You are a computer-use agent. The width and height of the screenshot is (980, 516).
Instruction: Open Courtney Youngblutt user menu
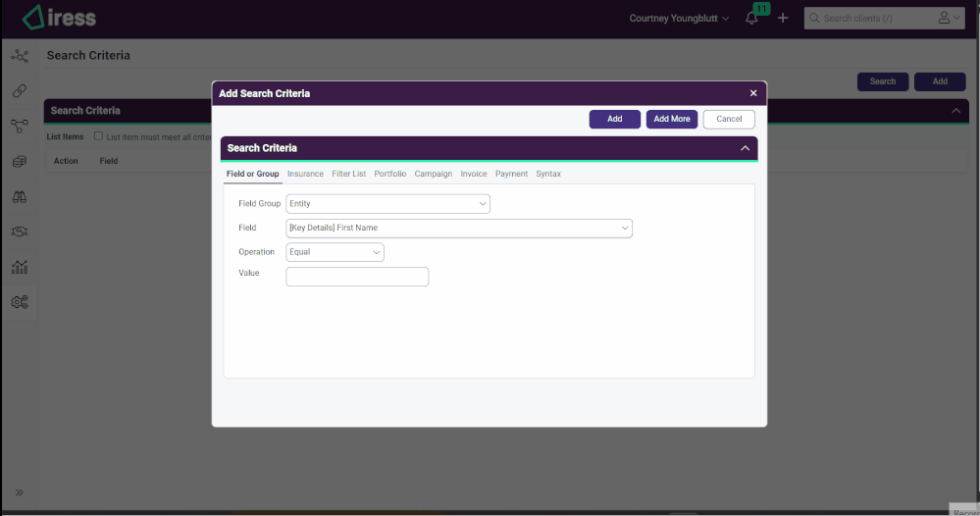679,19
